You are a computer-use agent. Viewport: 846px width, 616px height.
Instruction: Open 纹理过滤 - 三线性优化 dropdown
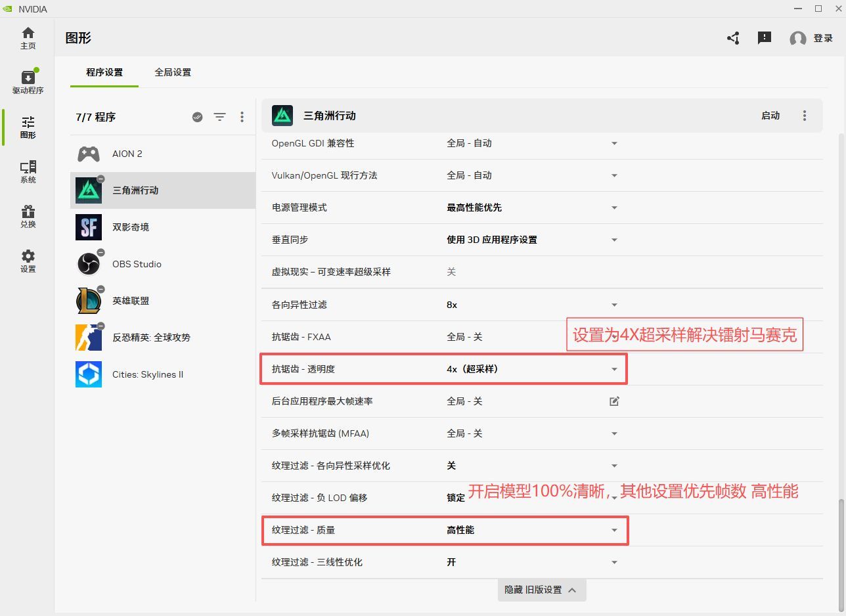click(x=614, y=562)
